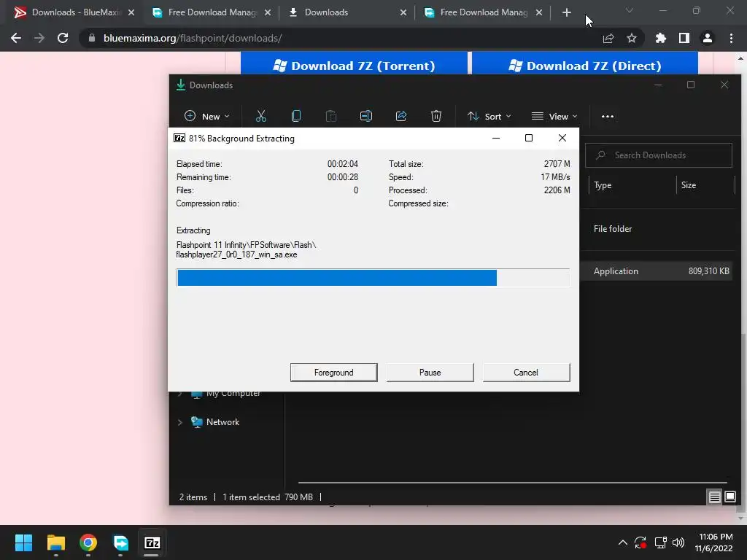Click the volume speaker tray icon
747x560 pixels.
coord(678,542)
